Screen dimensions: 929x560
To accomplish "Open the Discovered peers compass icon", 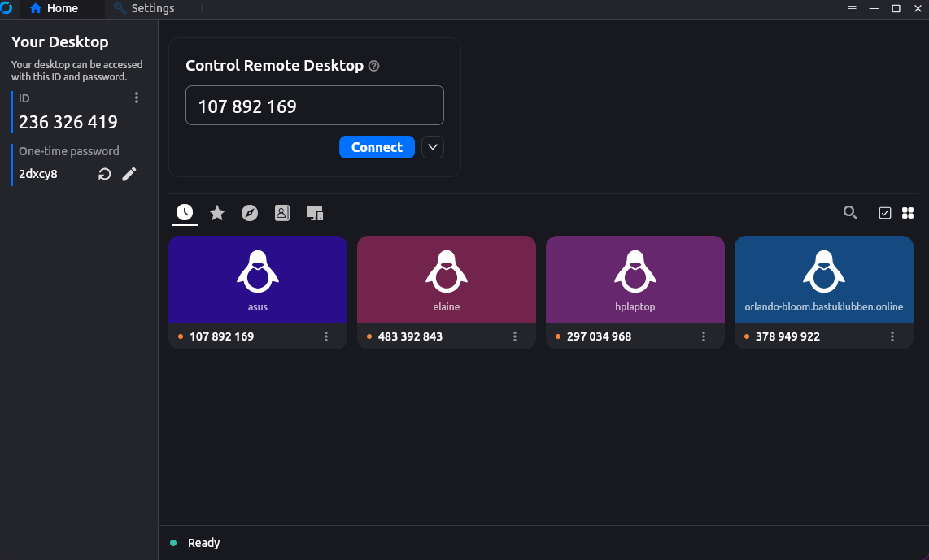I will (x=249, y=213).
